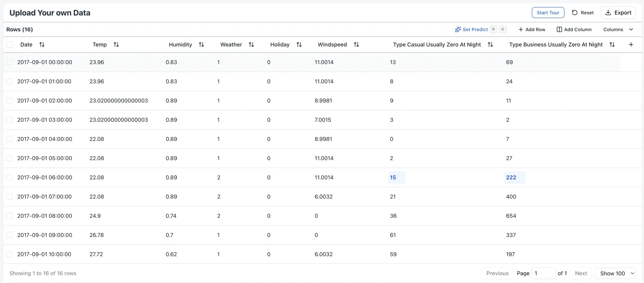This screenshot has width=644, height=283.
Task: Click the sort icon next to Date
Action: click(42, 45)
